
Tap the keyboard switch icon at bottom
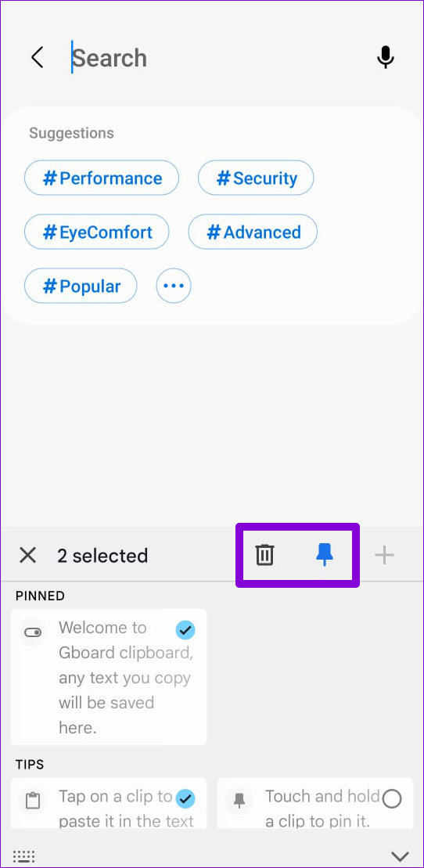coord(23,855)
